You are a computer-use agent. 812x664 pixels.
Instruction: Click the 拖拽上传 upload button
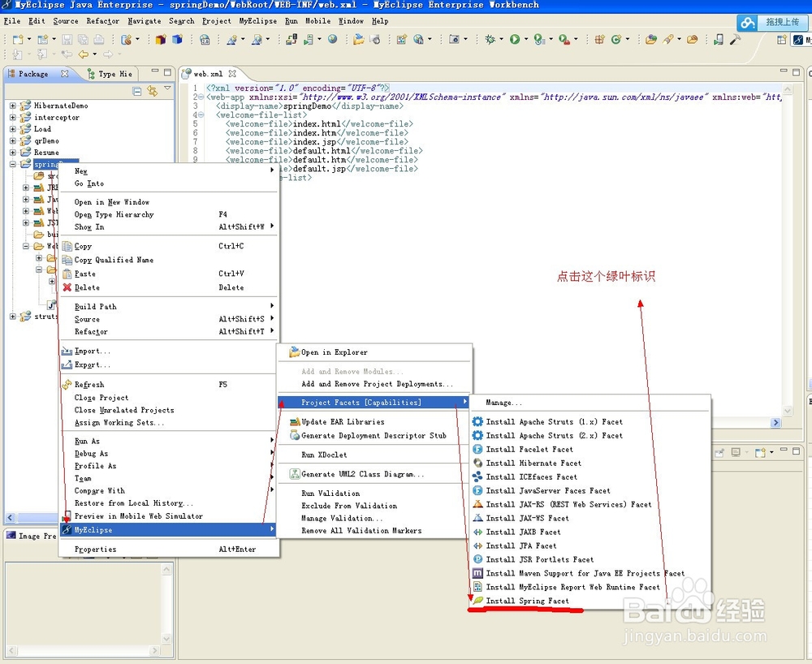tap(782, 22)
